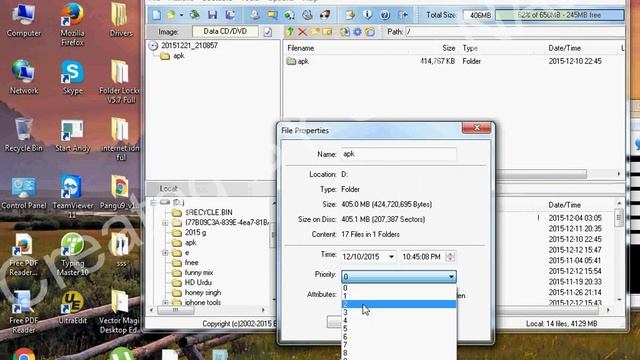Image resolution: width=640 pixels, height=360 pixels.
Task: Collapse the (D:) drive node in Local tree
Action: (x=153, y=202)
